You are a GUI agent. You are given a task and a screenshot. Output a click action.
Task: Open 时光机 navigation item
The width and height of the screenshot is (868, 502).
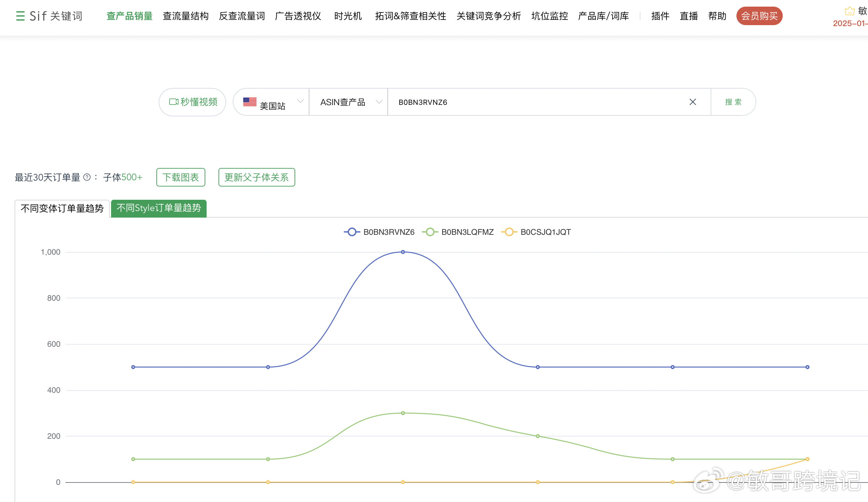[x=348, y=16]
